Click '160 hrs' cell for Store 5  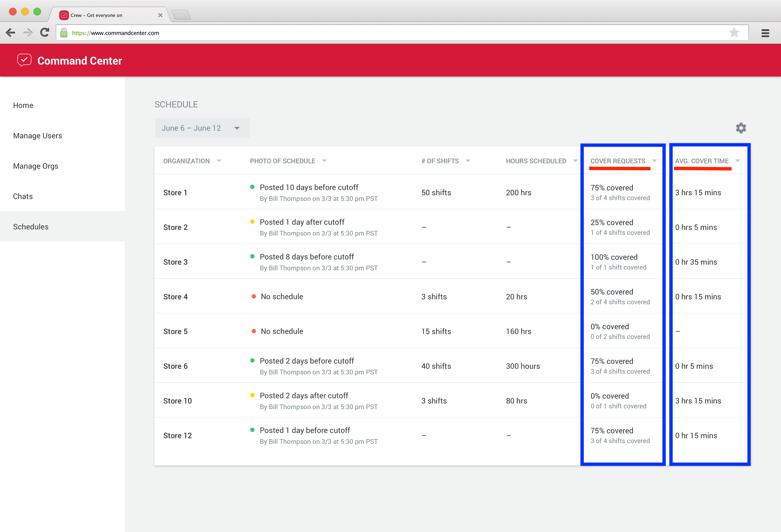tap(519, 331)
